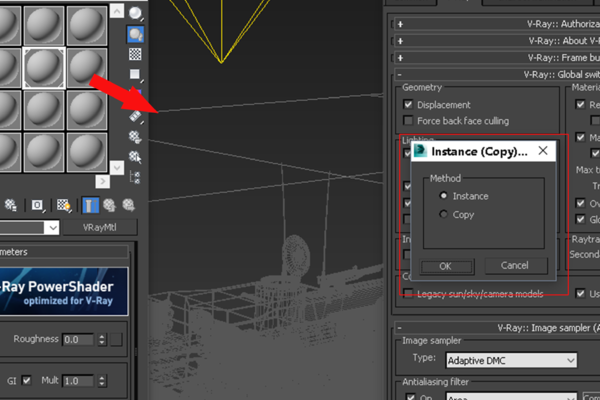The height and width of the screenshot is (400, 600).
Task: Collapse the V-Ray:: Image sampler rollout
Action: click(399, 328)
